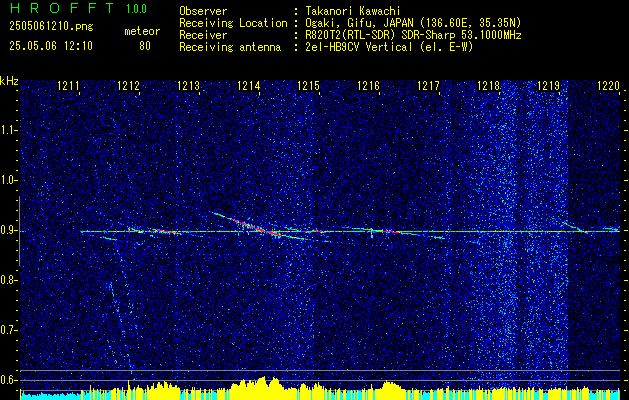
Task: Click the Receiving antenna label
Action: pyautogui.click(x=230, y=47)
